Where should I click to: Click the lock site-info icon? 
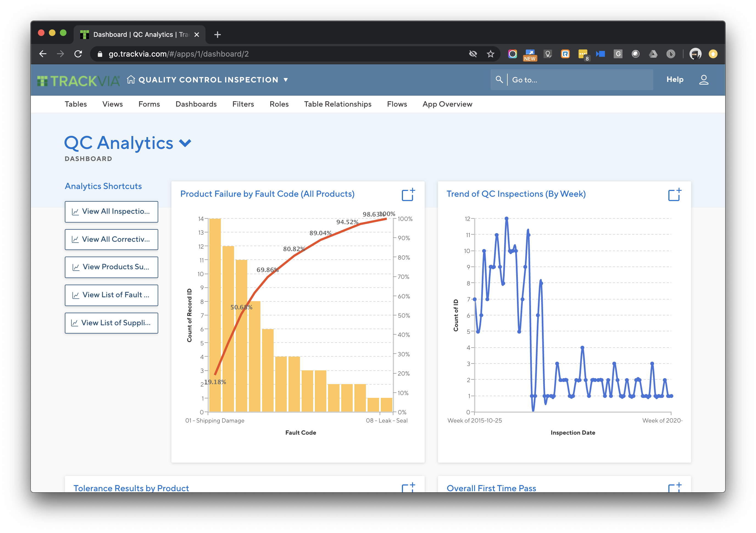100,54
